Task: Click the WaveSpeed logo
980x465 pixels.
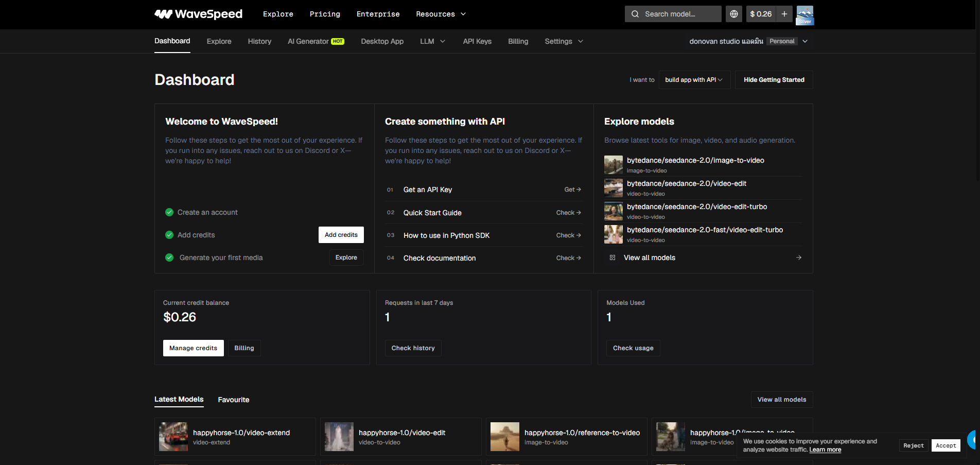Action: click(198, 14)
